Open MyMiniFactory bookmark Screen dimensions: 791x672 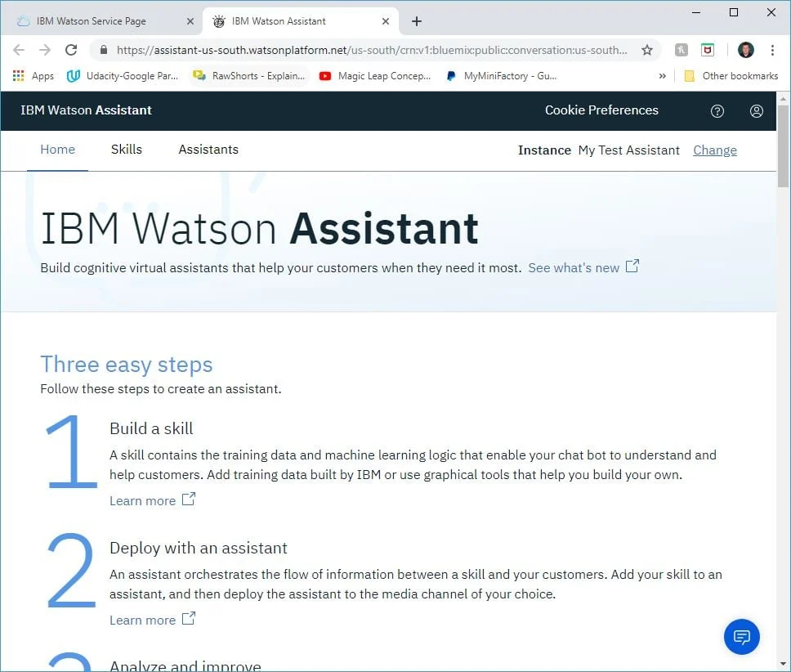tap(502, 76)
